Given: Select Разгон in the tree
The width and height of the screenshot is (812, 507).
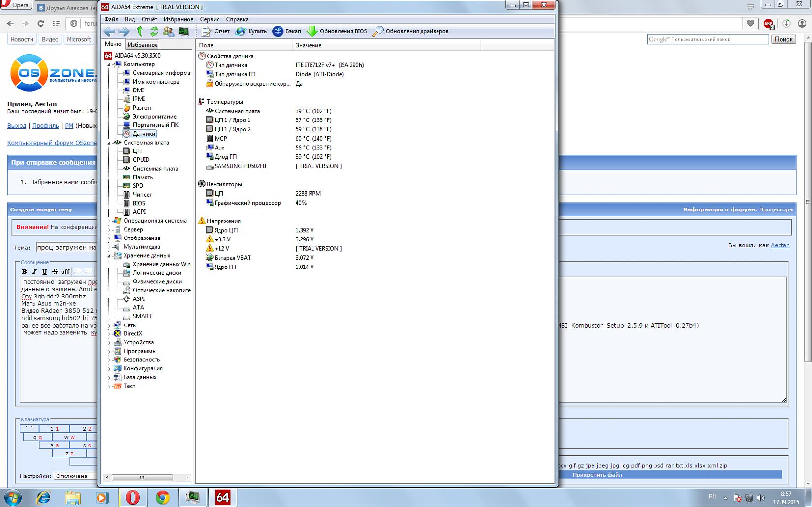Looking at the screenshot, I should click(142, 108).
